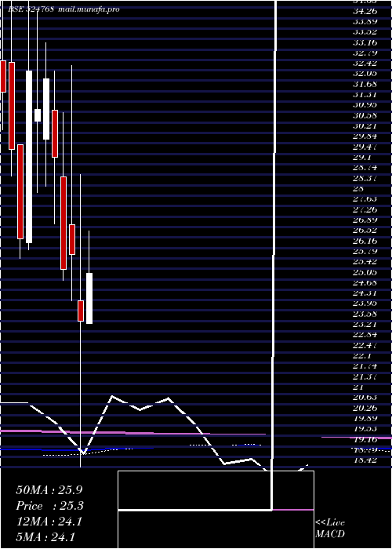Click the 20.26 price axis label
Screen dimensions: 392x549
(365, 408)
